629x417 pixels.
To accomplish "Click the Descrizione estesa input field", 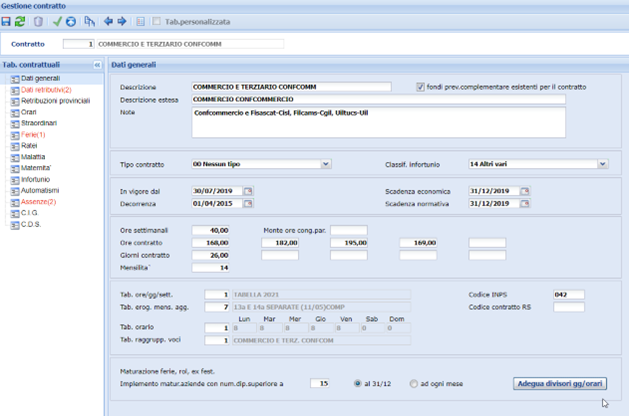I will [378, 99].
